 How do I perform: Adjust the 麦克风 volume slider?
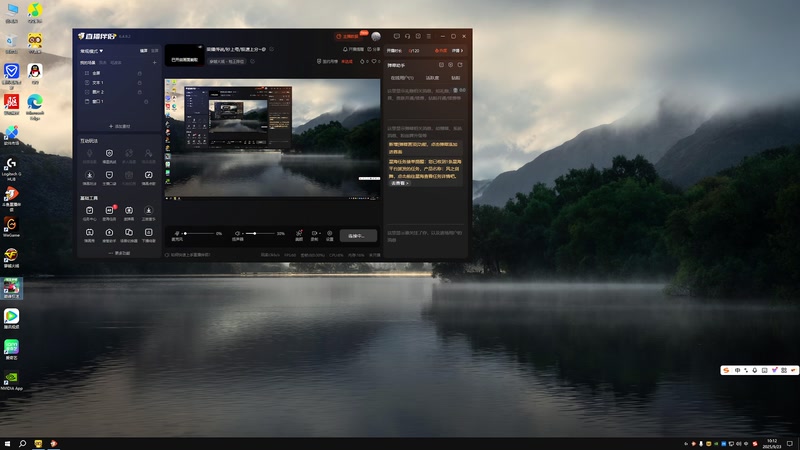click(x=199, y=234)
